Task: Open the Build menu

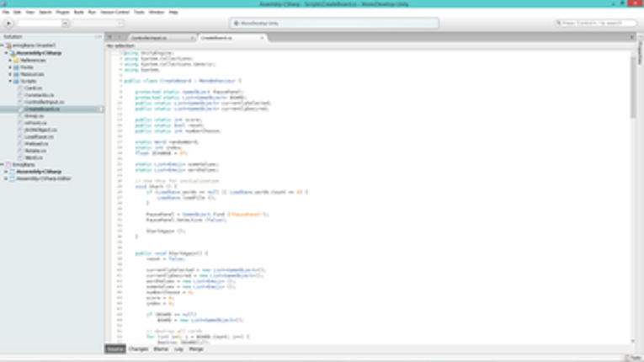Action: [78, 13]
